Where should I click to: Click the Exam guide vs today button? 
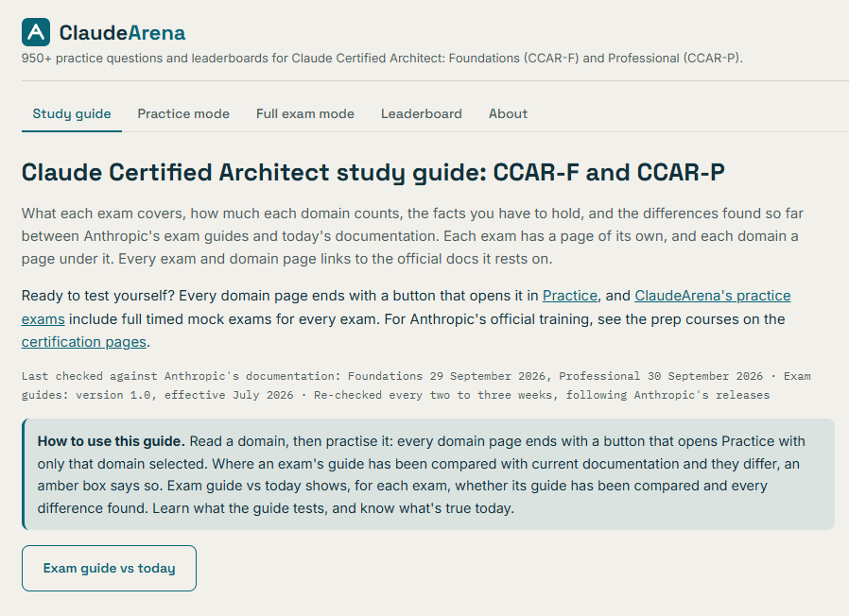point(109,569)
